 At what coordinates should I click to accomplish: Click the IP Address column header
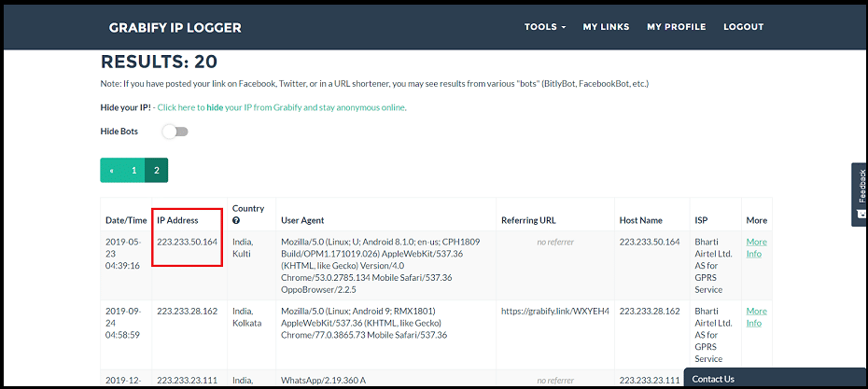pyautogui.click(x=177, y=220)
